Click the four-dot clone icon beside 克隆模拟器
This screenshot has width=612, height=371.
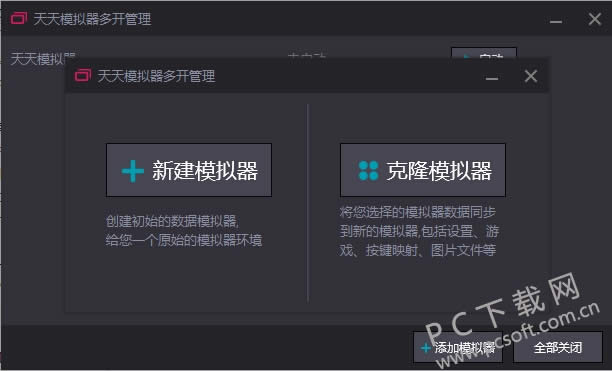pyautogui.click(x=368, y=170)
